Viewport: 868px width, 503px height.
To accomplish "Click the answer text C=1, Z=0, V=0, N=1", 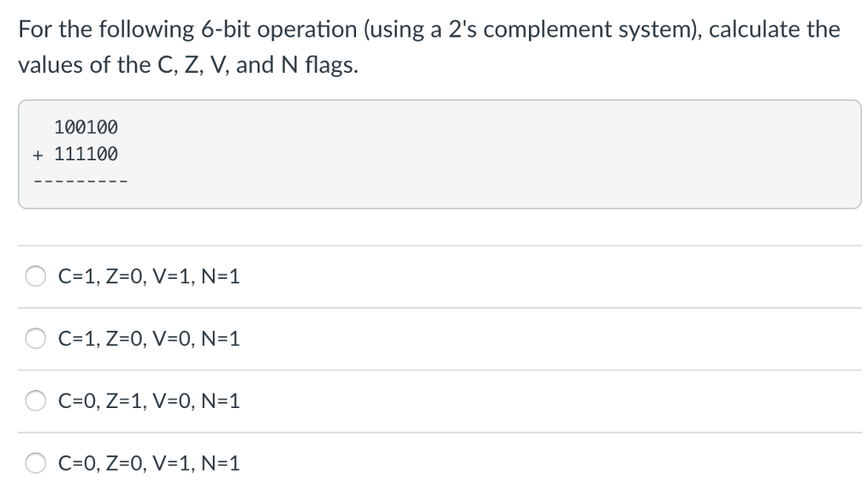I will (147, 338).
